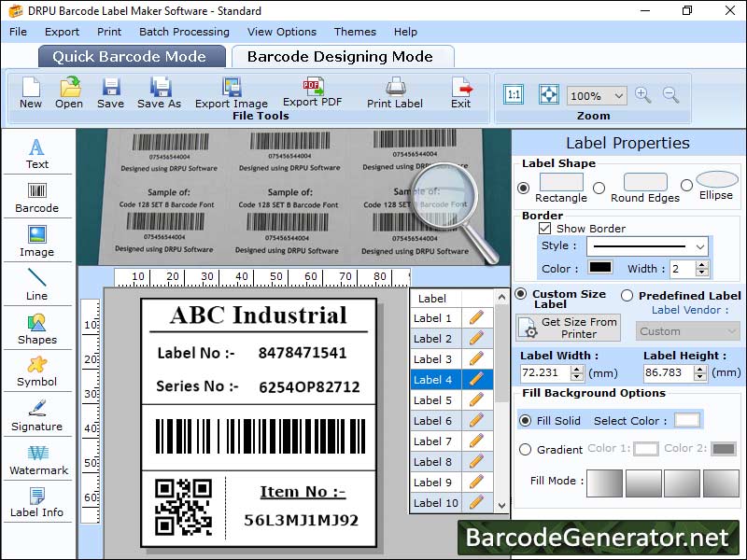Select the Signature tool
The height and width of the screenshot is (560, 747).
tap(37, 415)
